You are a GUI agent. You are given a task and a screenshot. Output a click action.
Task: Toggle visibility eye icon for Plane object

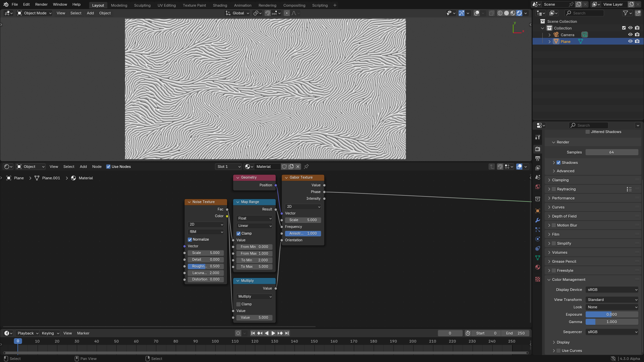click(630, 41)
